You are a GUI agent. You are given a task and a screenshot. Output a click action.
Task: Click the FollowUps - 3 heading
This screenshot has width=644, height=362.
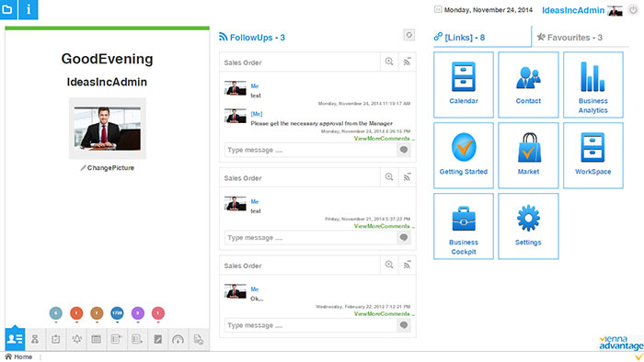tap(257, 38)
